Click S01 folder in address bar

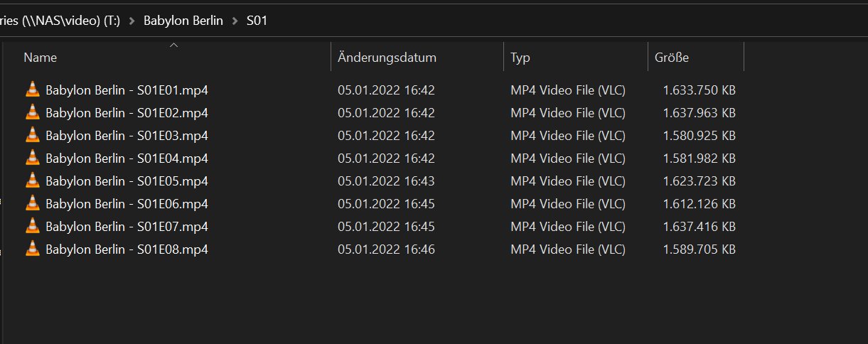click(x=257, y=21)
